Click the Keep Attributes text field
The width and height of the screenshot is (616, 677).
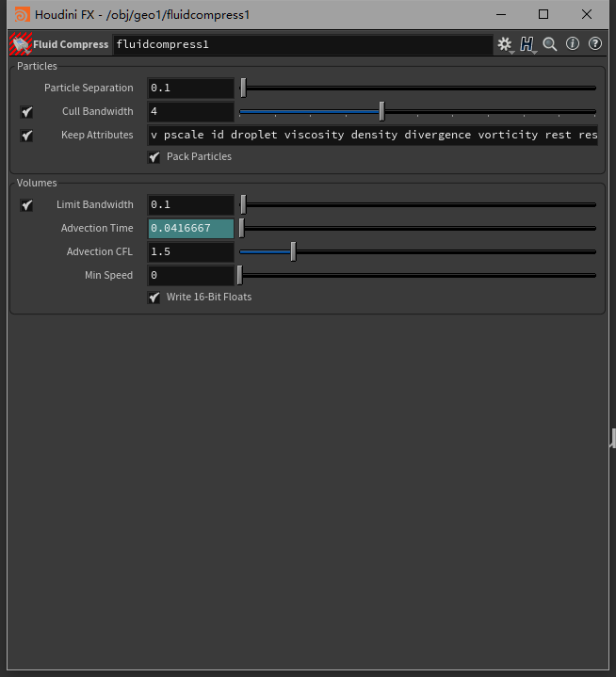click(373, 135)
